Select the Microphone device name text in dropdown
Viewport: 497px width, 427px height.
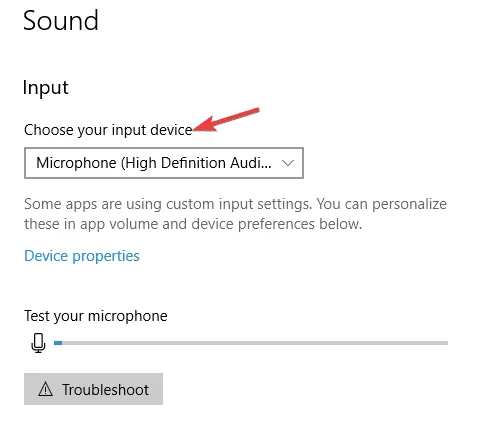154,163
